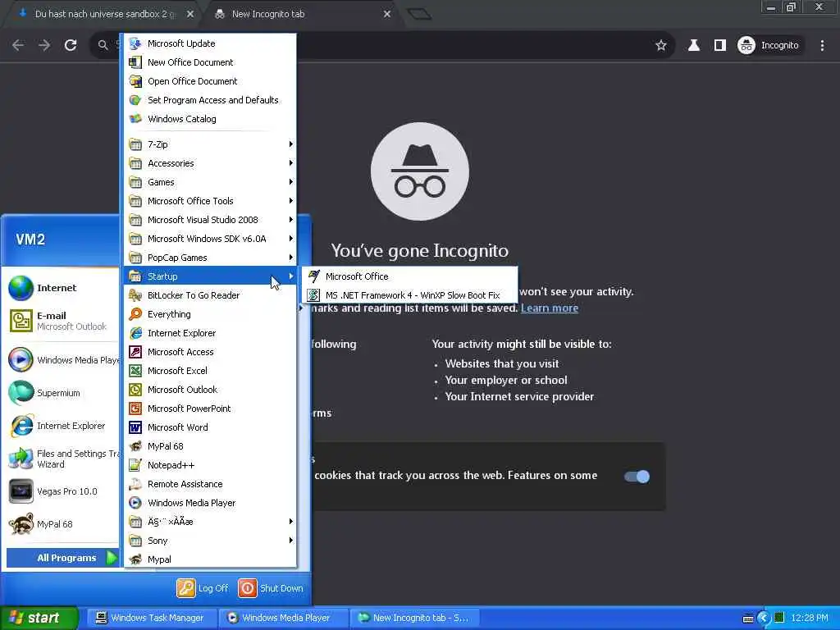Screen dimensions: 840x630
Task: Expand PopCap Games submenu
Action: tap(210, 257)
